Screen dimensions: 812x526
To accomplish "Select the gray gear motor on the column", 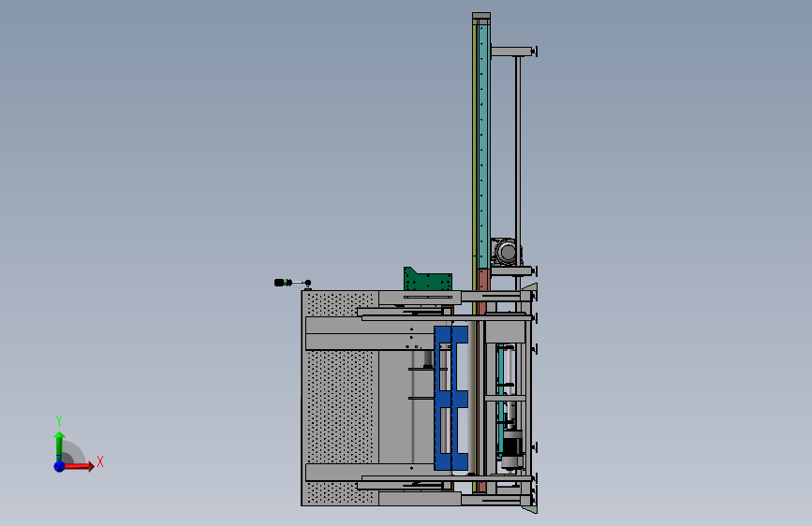I will tap(506, 252).
